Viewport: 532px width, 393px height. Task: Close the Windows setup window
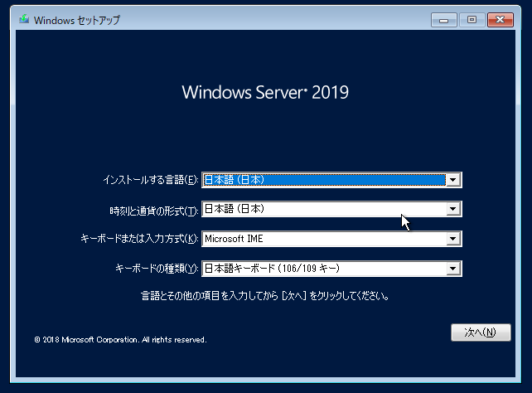pyautogui.click(x=501, y=20)
